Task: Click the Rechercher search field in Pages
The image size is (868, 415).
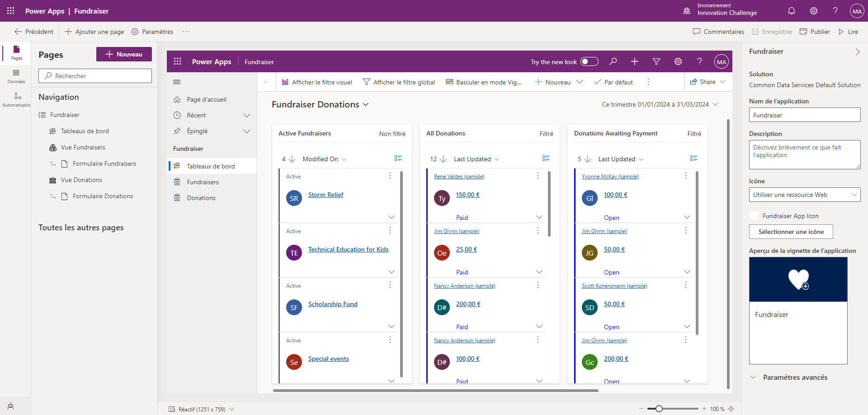Action: pos(95,76)
